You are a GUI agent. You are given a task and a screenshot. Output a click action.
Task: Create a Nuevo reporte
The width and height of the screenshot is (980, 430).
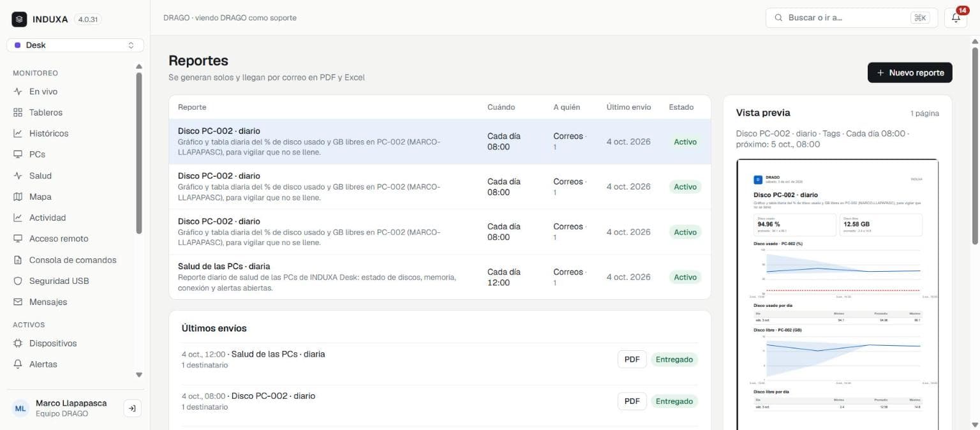[x=910, y=73]
